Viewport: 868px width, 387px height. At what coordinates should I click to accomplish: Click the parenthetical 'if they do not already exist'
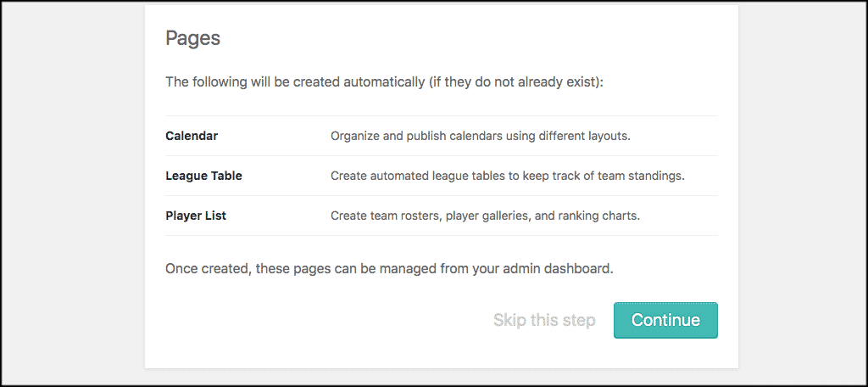(x=516, y=82)
